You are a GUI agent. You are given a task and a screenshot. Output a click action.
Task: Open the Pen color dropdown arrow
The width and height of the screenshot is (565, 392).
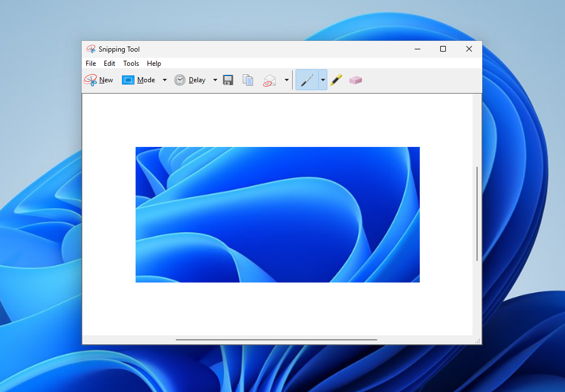point(323,79)
